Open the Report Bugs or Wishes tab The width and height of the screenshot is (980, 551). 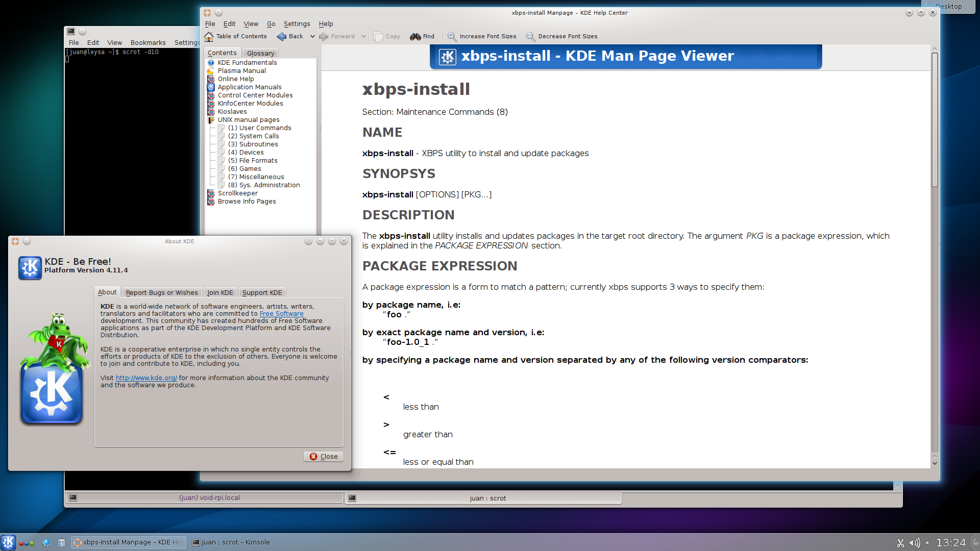[x=162, y=292]
